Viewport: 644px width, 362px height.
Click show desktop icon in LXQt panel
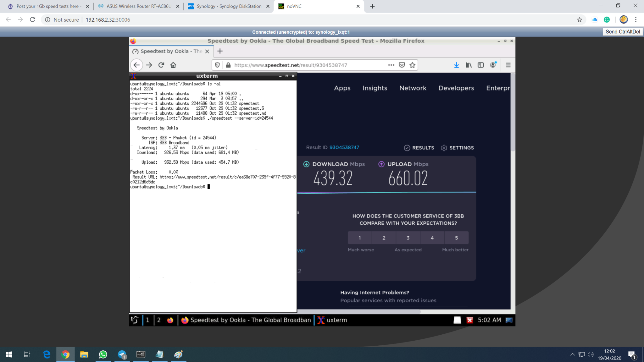(x=509, y=320)
